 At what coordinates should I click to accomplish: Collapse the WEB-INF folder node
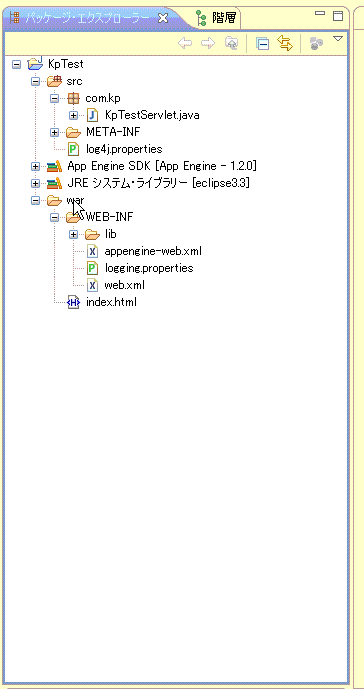pos(54,217)
